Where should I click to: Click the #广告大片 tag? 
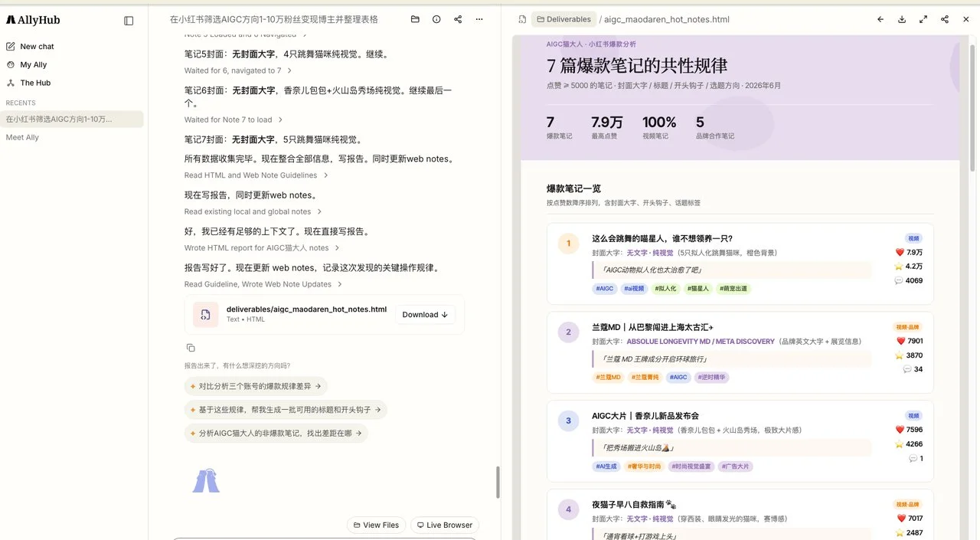pyautogui.click(x=737, y=466)
